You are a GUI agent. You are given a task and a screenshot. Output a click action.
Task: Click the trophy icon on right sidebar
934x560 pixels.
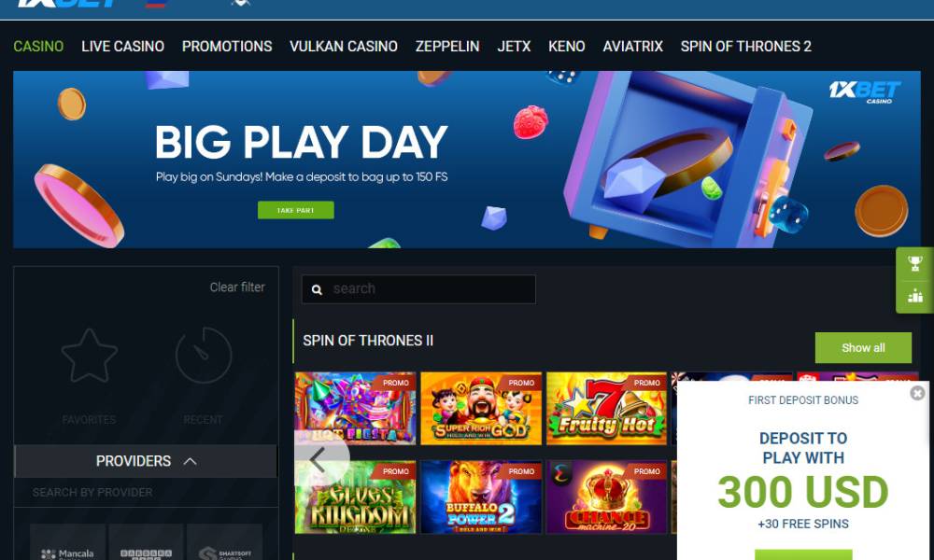click(x=915, y=263)
